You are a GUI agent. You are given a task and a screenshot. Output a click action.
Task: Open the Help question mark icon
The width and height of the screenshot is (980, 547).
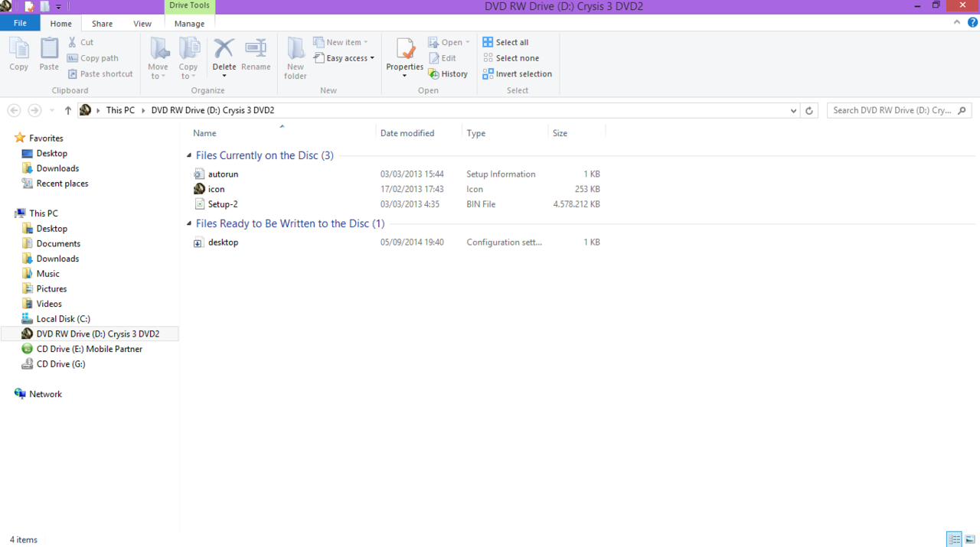click(x=972, y=23)
